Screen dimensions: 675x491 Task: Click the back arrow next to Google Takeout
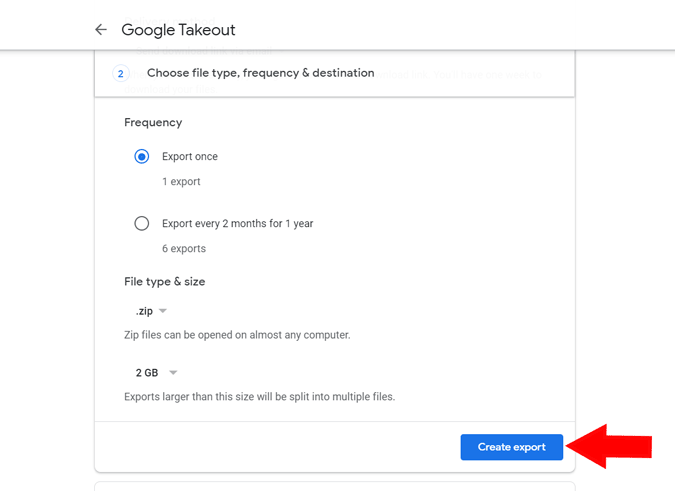point(101,30)
